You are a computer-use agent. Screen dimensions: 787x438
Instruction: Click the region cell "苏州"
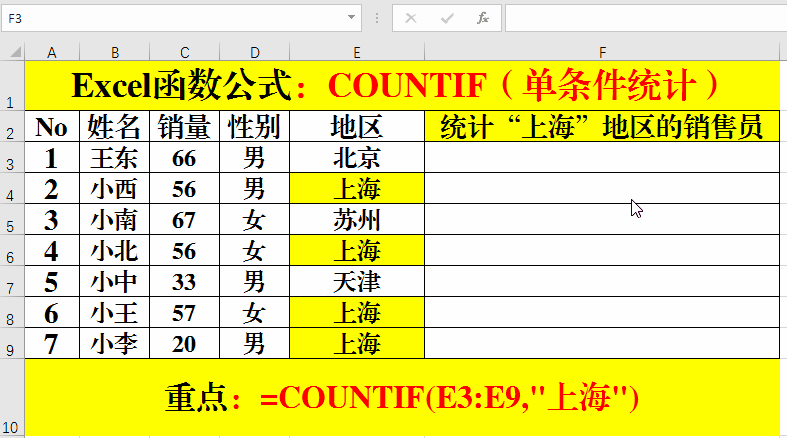coord(357,219)
